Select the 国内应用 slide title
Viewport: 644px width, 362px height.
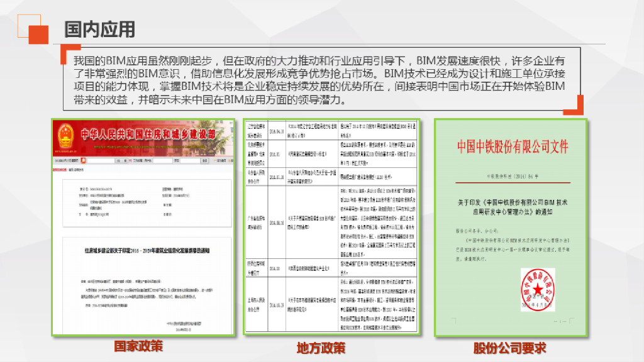coord(100,29)
